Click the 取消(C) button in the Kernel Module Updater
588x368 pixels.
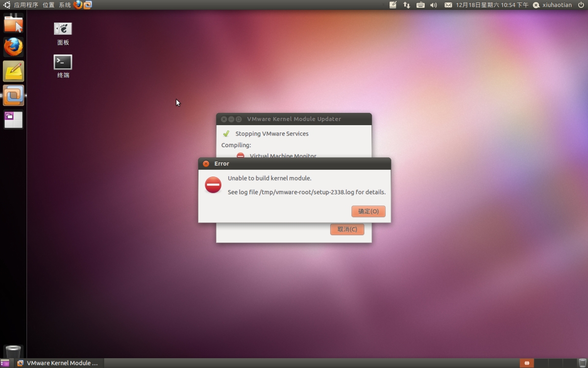coord(347,229)
